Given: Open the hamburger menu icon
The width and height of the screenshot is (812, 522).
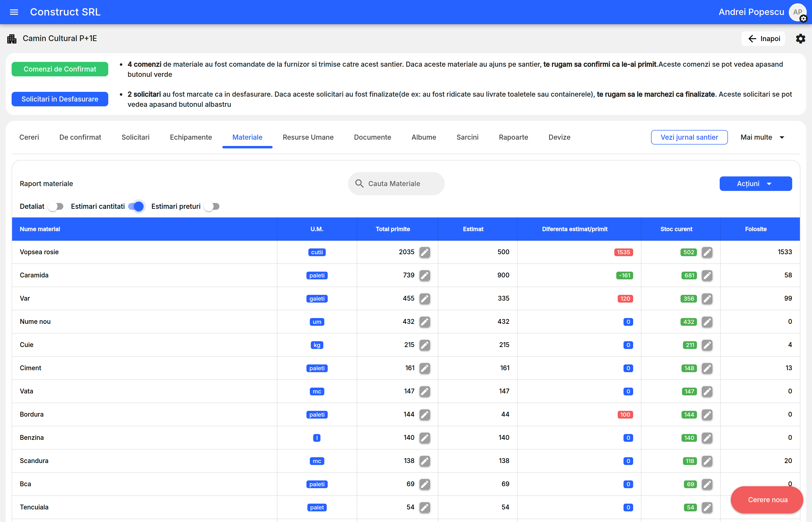Looking at the screenshot, I should pyautogui.click(x=14, y=12).
